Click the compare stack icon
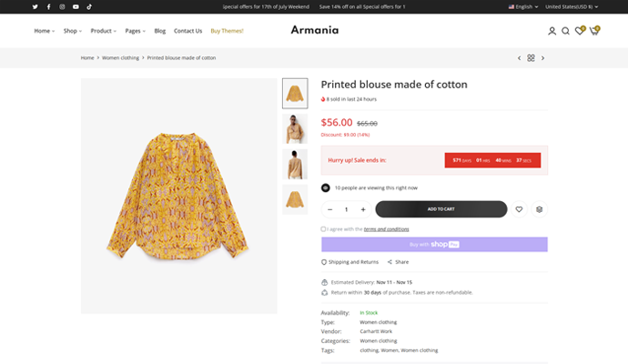The image size is (628, 364). pyautogui.click(x=540, y=209)
